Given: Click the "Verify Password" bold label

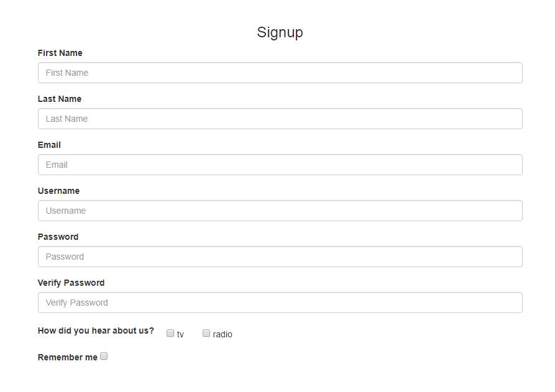Looking at the screenshot, I should [71, 283].
